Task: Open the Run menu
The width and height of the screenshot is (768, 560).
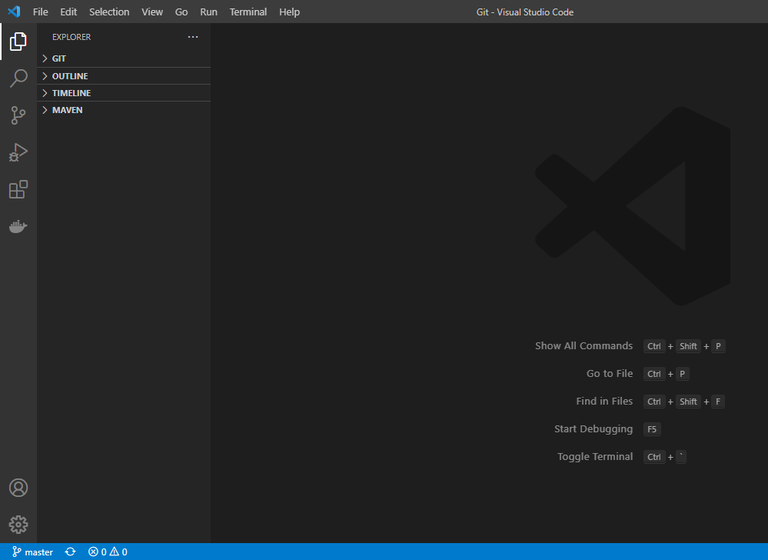Action: coord(208,12)
